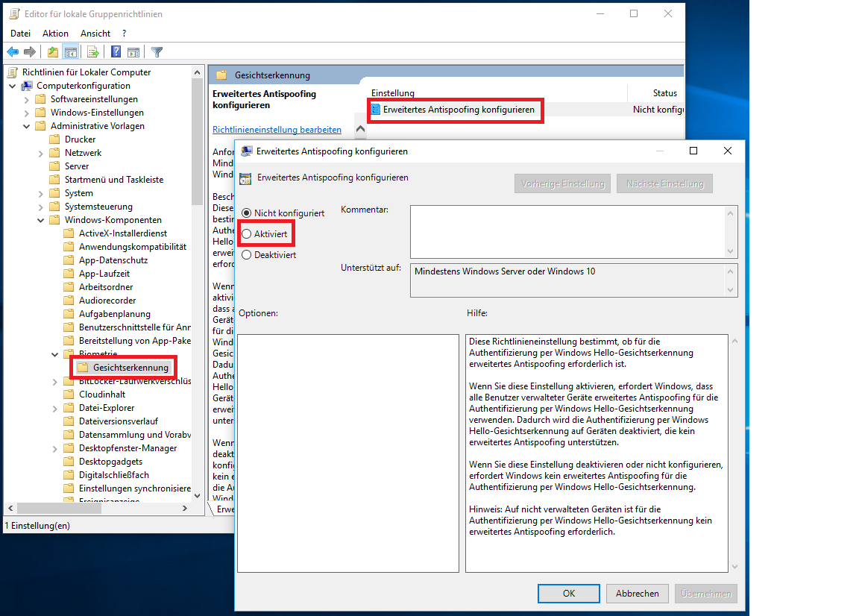The image size is (859, 616).
Task: Select Datensammlung und Vorabversionen tree item
Action: (x=135, y=435)
